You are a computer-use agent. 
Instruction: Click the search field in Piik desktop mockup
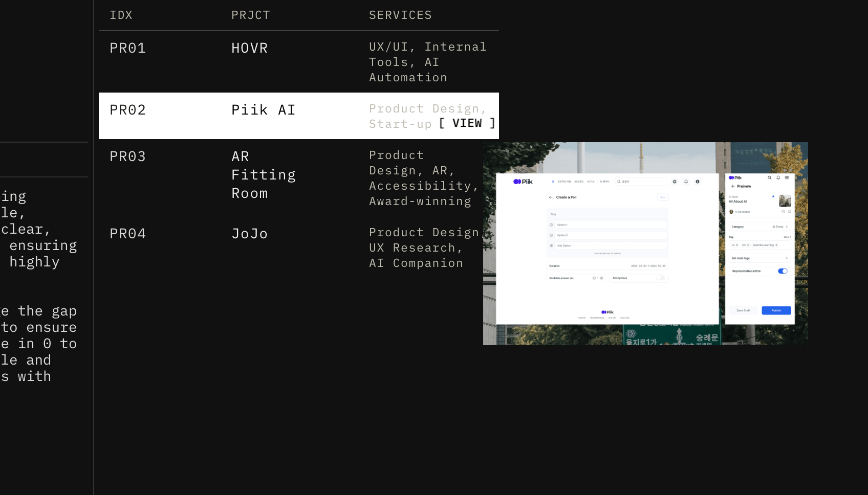click(641, 182)
